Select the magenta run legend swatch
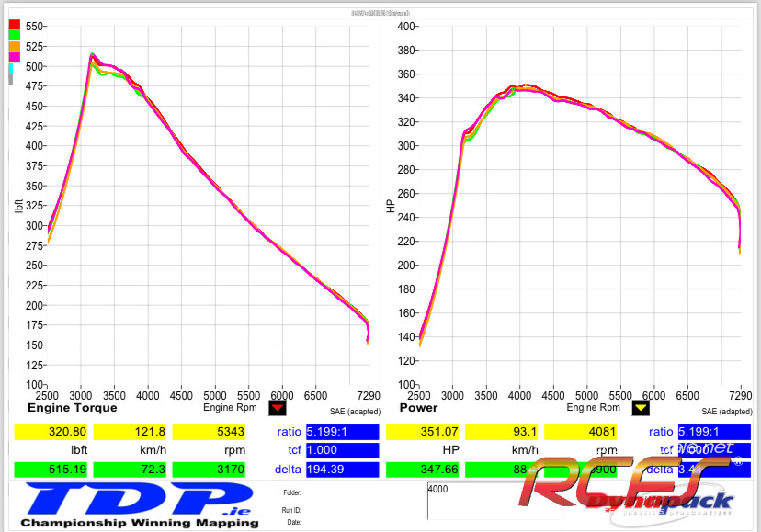Viewport: 761px width, 532px height. pos(15,58)
